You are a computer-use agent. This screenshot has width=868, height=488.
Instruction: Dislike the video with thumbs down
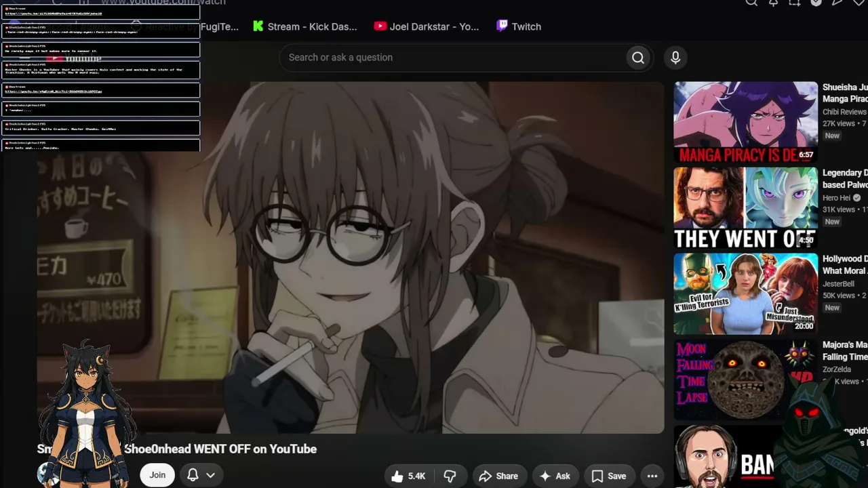pos(450,476)
